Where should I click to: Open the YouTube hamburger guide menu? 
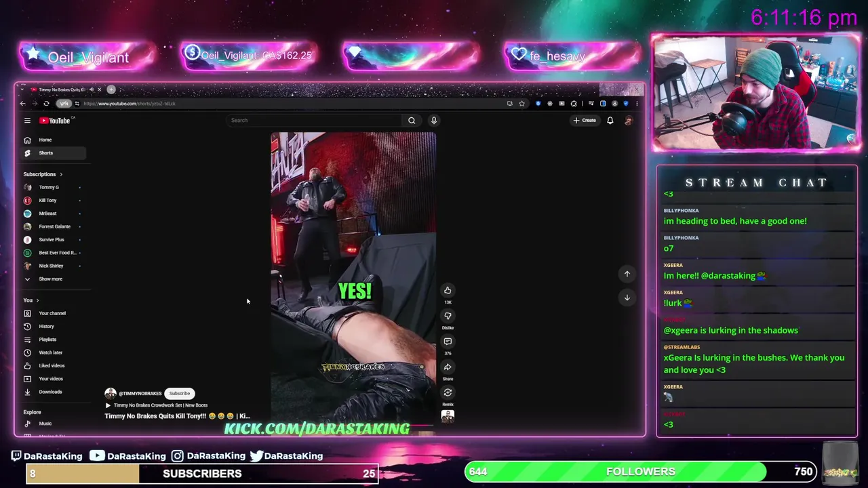coord(27,121)
